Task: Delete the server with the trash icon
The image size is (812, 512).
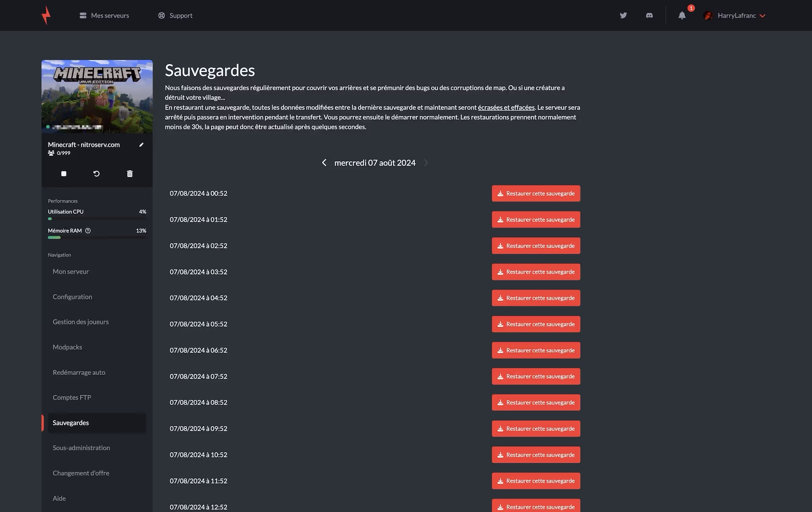Action: pos(130,173)
